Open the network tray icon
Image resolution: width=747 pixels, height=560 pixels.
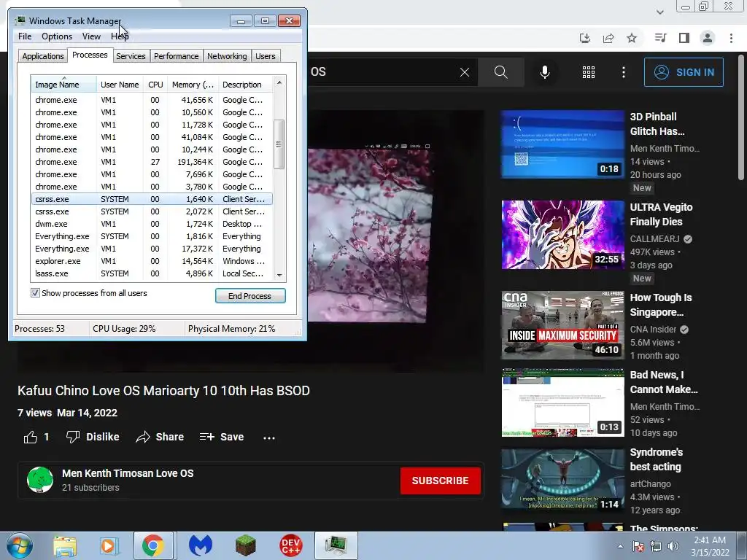click(x=656, y=545)
